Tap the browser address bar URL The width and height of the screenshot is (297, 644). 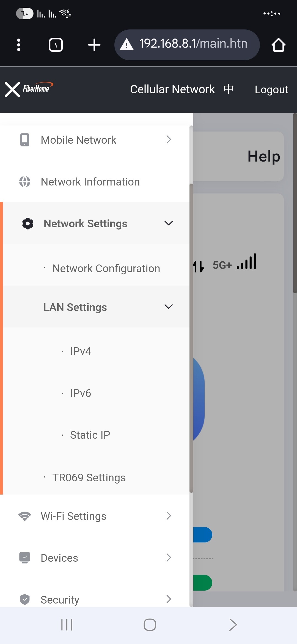click(x=193, y=44)
